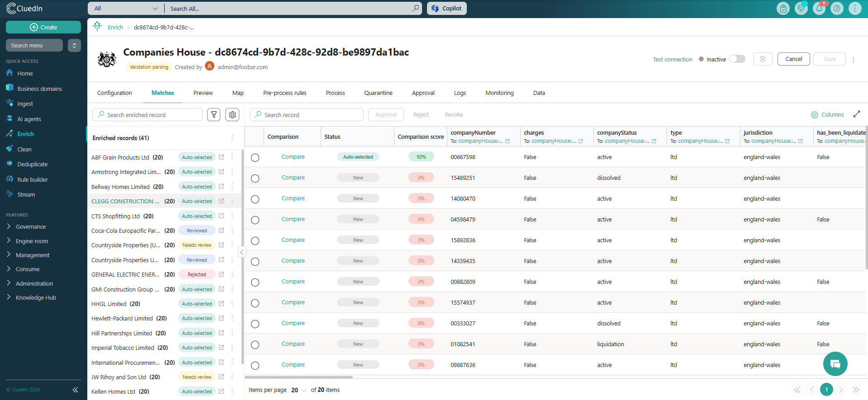This screenshot has height=400, width=868.
Task: Open the notifications bell icon
Action: click(819, 9)
